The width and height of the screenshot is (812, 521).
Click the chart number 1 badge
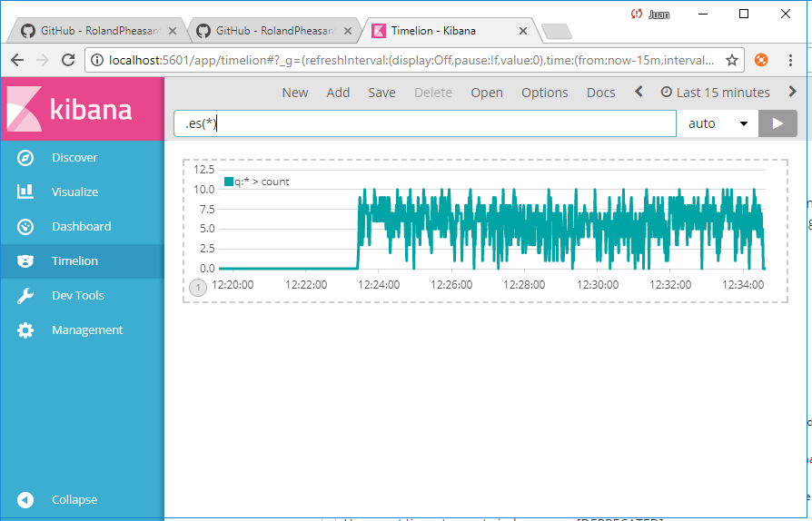[198, 287]
